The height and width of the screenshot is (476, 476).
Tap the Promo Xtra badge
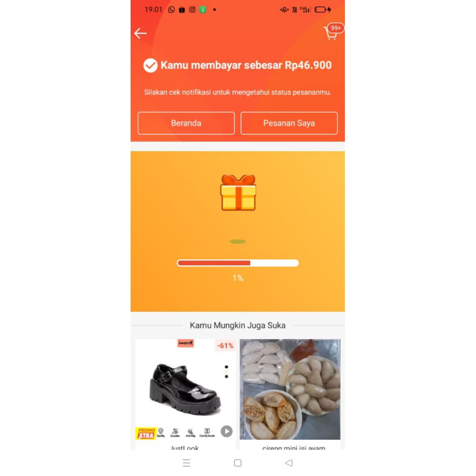click(145, 433)
